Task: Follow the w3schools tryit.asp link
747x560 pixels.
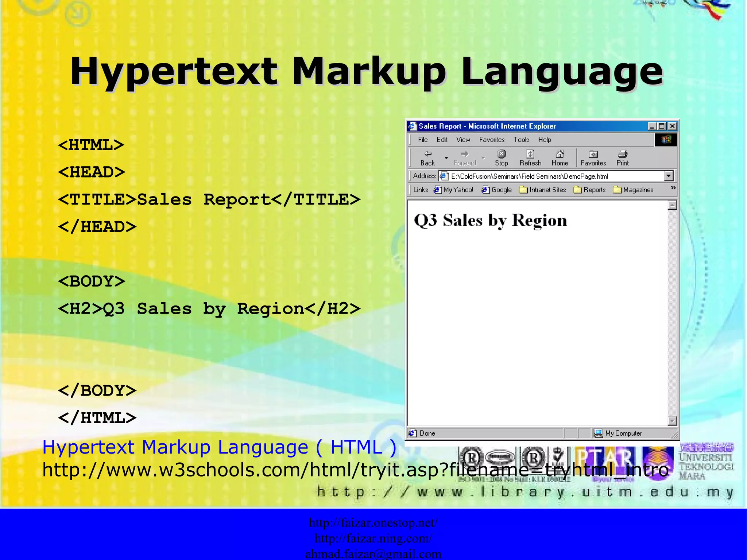Action: coord(356,470)
